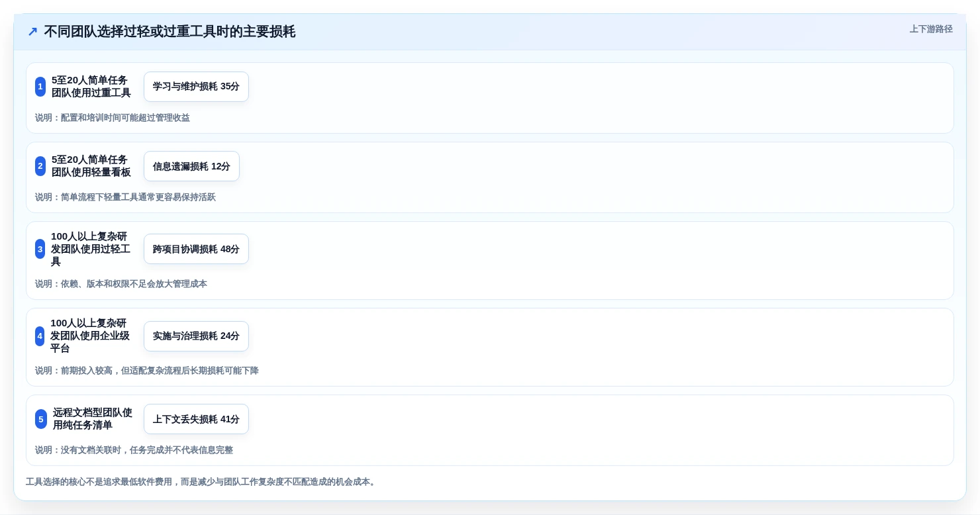This screenshot has width=980, height=515.
Task: Click the 上下文丢失损耗 41分 chip
Action: tap(196, 419)
